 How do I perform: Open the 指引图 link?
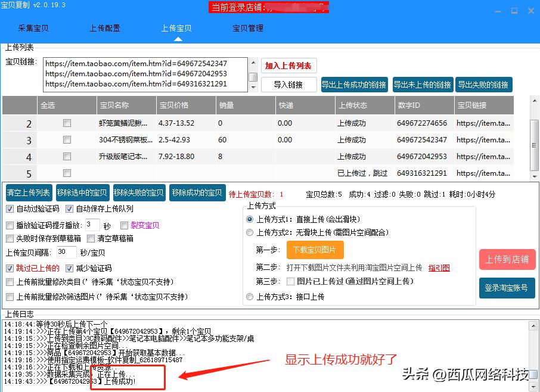[x=439, y=267]
